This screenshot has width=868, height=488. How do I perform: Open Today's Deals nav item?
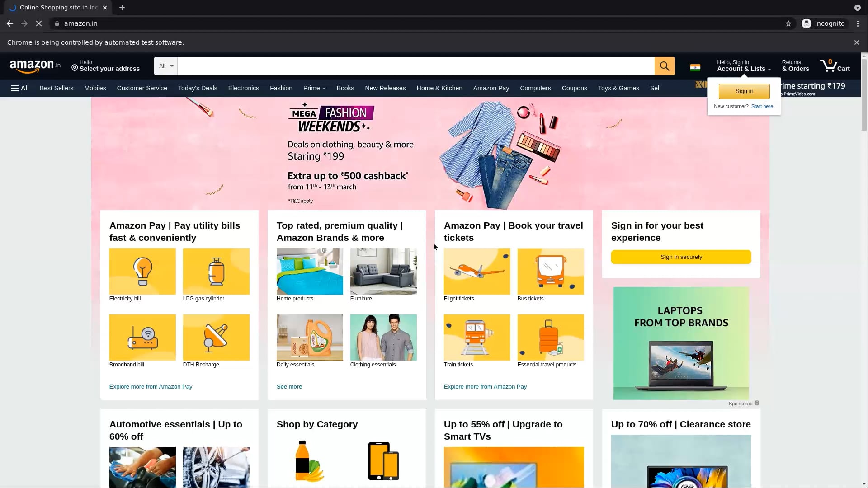[x=198, y=88]
